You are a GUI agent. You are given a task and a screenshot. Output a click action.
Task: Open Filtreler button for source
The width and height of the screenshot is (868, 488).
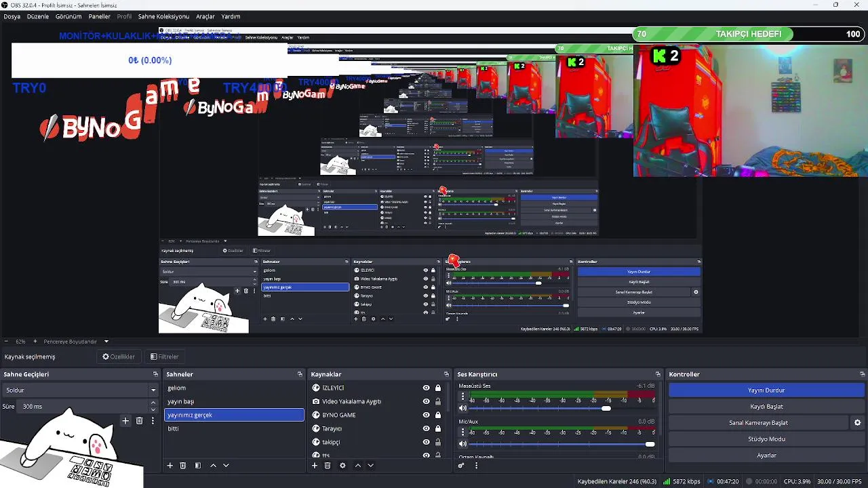[165, 357]
